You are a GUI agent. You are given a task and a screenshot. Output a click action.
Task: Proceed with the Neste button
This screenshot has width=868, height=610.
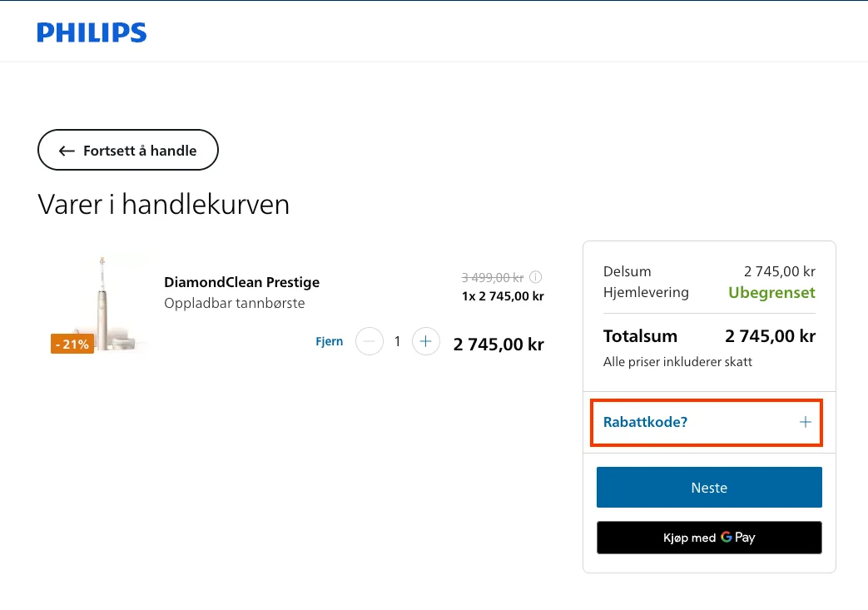(709, 487)
